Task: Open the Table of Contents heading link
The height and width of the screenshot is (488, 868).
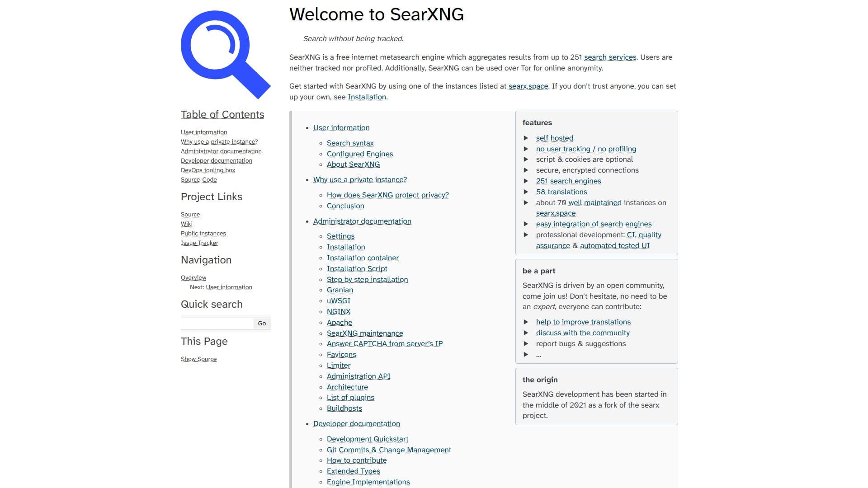Action: point(222,115)
